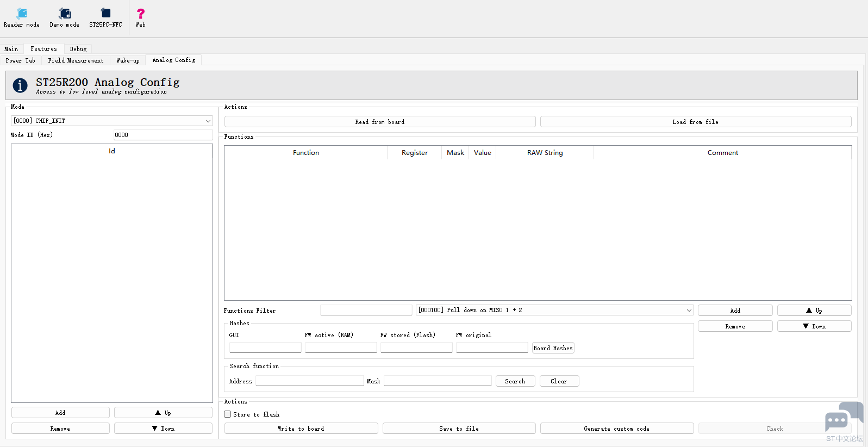
Task: Select the Analog Config tab
Action: [x=174, y=60]
